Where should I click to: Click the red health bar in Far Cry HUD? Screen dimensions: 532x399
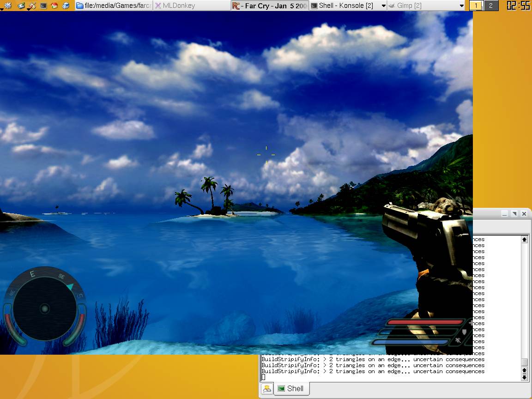click(425, 322)
